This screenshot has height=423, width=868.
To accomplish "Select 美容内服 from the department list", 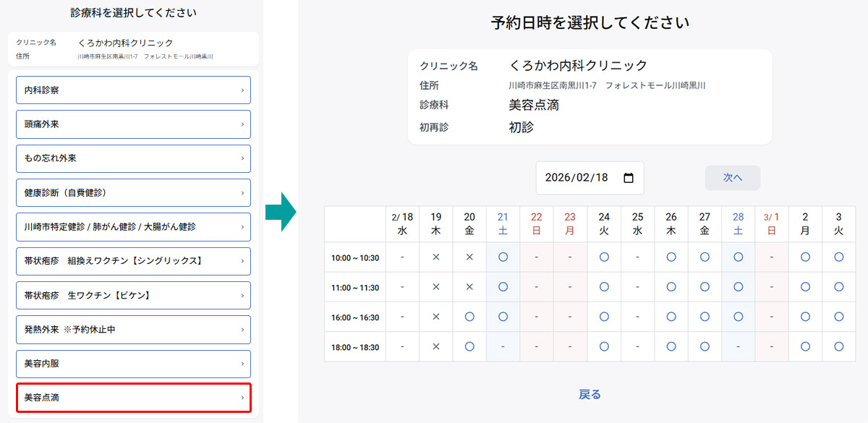I will click(133, 364).
